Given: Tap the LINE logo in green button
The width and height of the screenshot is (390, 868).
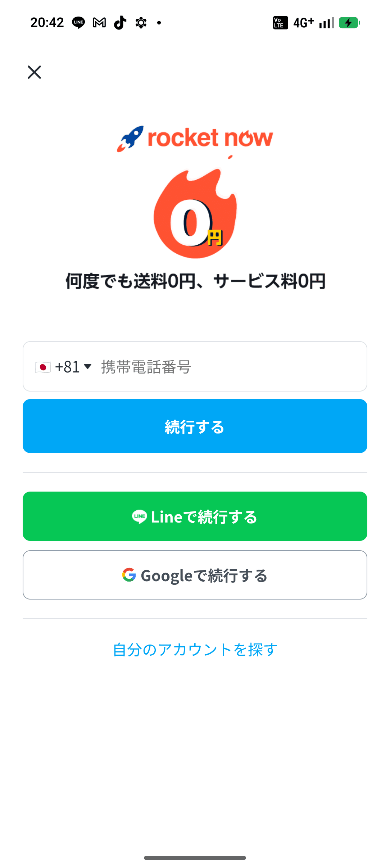Looking at the screenshot, I should [139, 516].
